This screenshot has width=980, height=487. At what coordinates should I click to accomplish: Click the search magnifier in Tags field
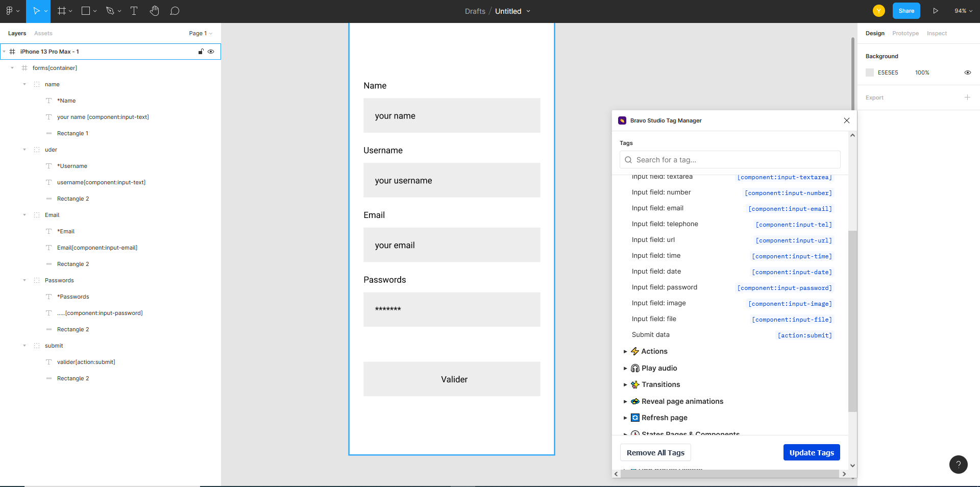tap(628, 160)
